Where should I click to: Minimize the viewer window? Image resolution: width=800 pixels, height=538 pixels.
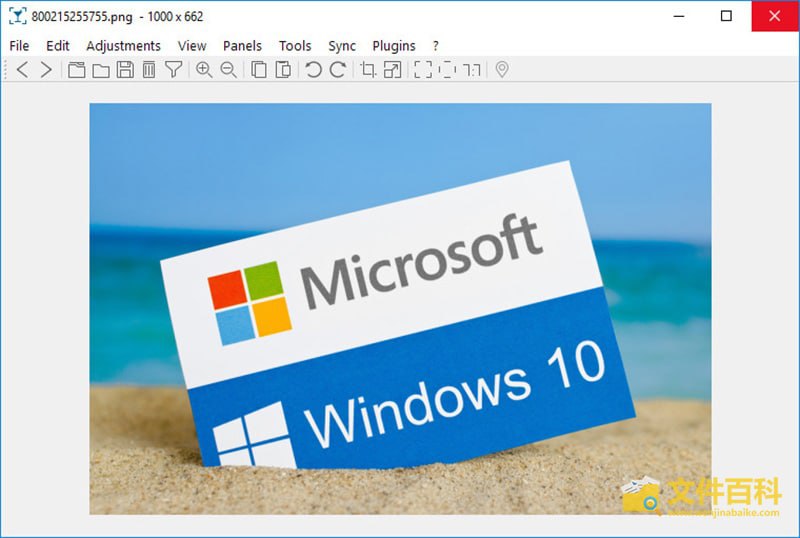(679, 16)
